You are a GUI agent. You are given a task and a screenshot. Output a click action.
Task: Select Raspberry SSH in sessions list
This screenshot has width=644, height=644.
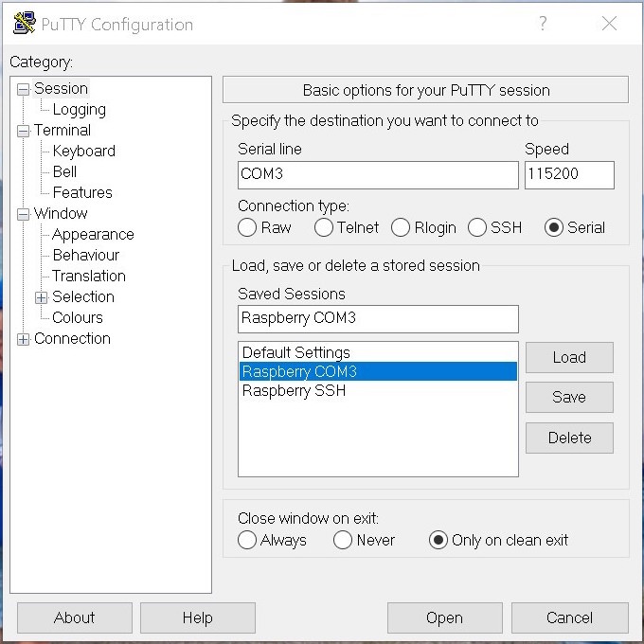pos(378,390)
